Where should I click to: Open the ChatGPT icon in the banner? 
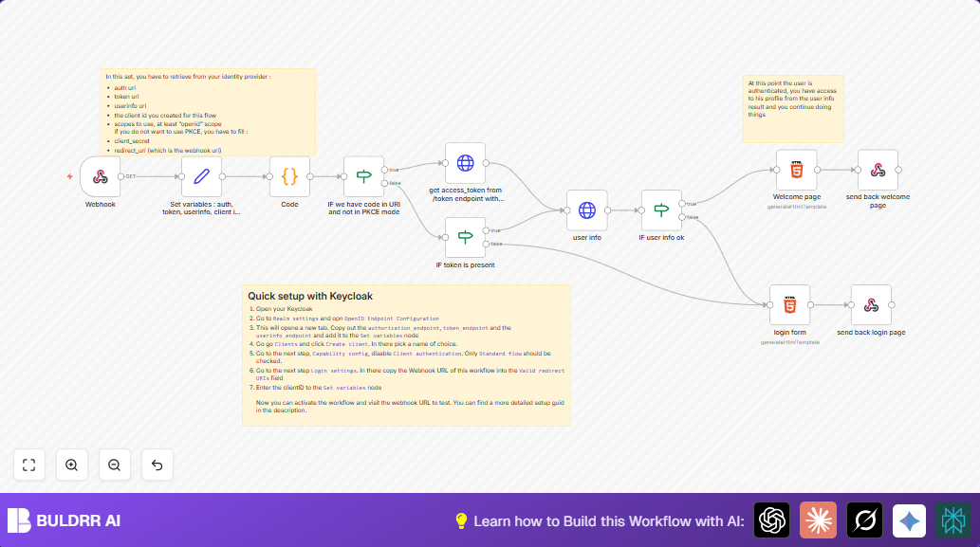tap(772, 520)
